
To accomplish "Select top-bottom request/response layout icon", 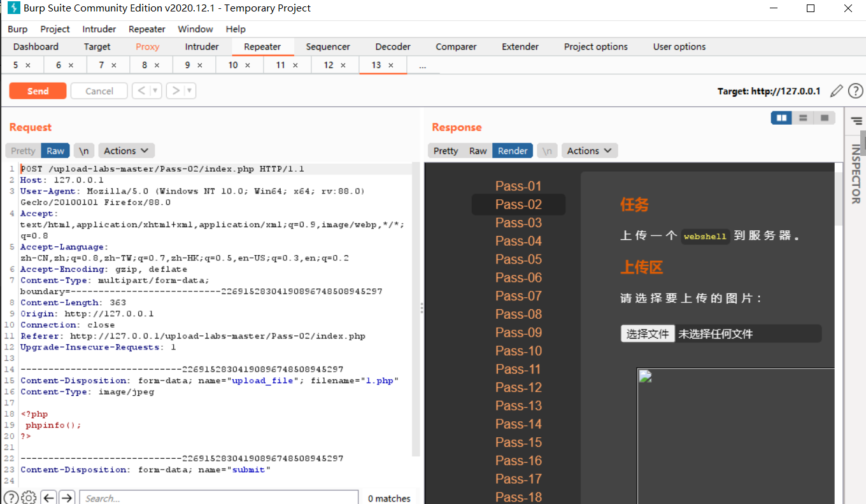I will pos(803,118).
